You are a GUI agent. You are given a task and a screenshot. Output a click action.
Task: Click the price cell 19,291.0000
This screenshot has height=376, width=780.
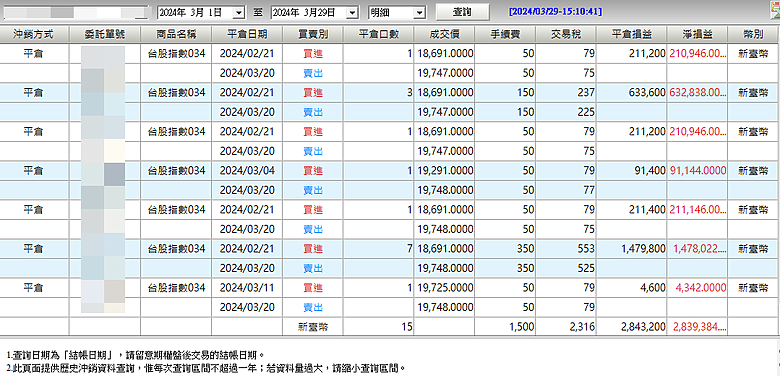(444, 171)
